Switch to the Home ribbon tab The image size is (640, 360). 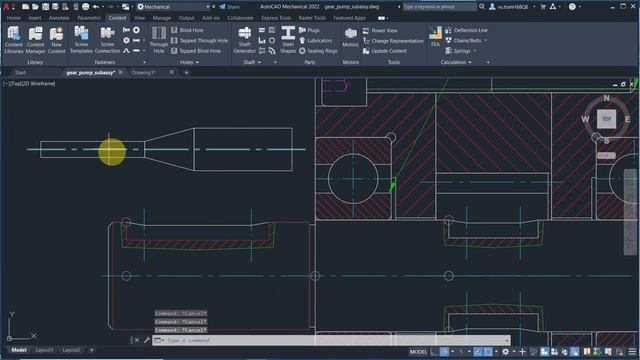13,18
